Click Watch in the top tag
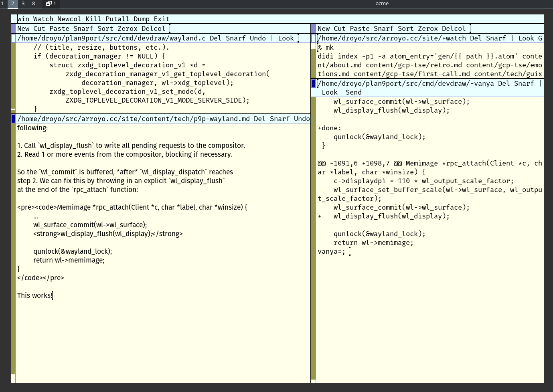This screenshot has width=553, height=392. pos(43,19)
